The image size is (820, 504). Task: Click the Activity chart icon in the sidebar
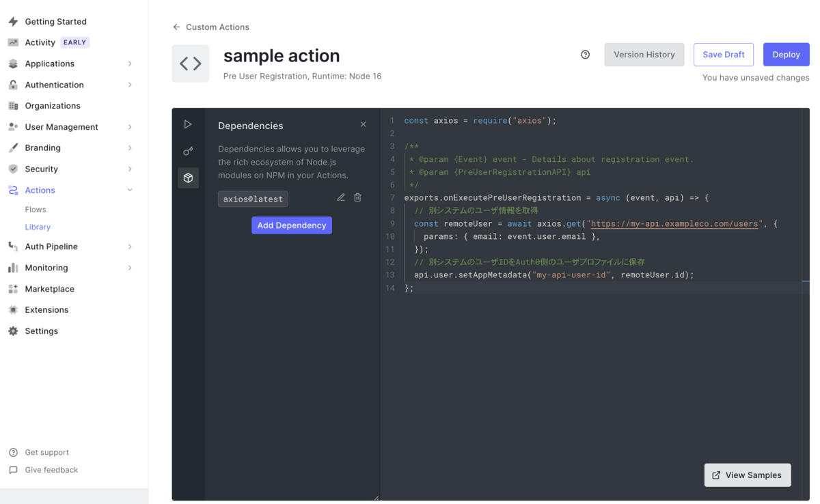pyautogui.click(x=14, y=42)
